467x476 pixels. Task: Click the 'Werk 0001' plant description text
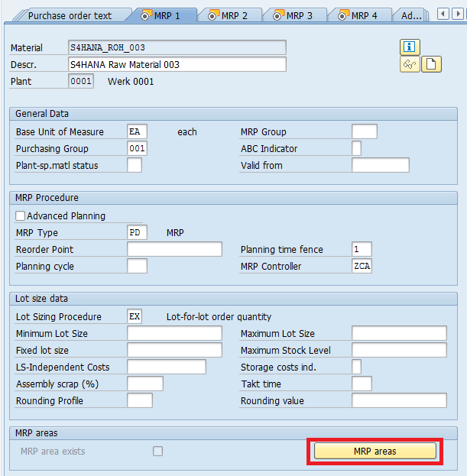pos(131,81)
